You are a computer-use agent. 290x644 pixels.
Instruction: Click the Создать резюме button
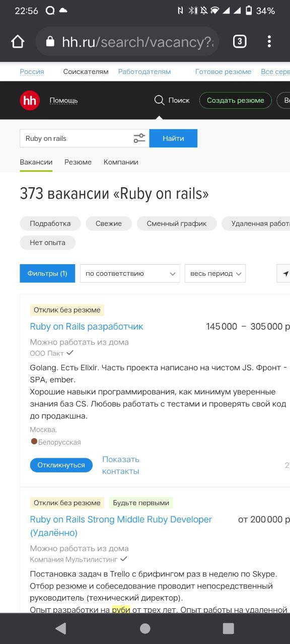(235, 100)
